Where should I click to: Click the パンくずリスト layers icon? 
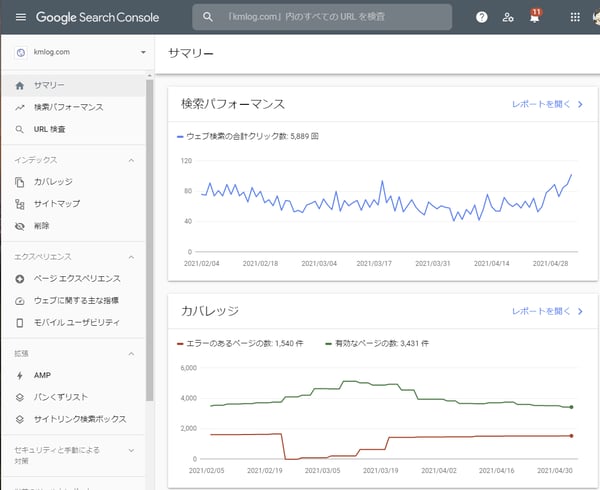point(20,397)
